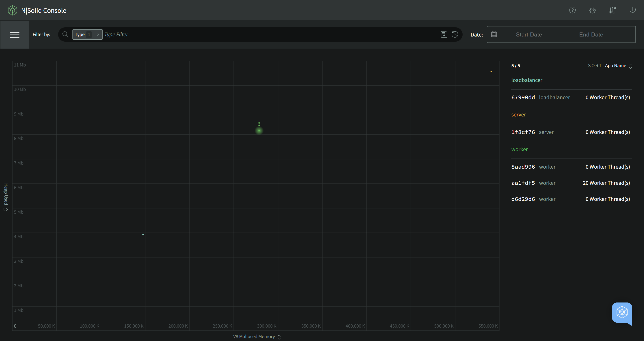
Task: Open the settings gear icon
Action: 593,10
